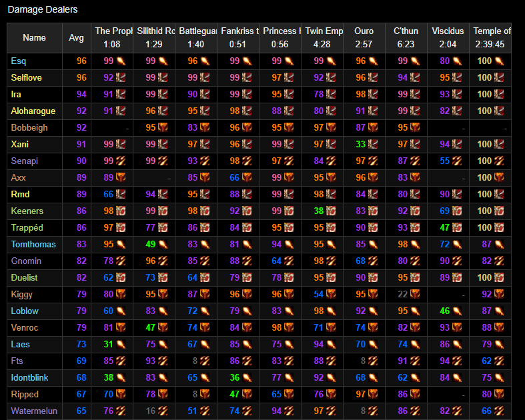Click spec icon in Rmd's C'thun cell
Viewport: 525px width, 420px height.
415,194
